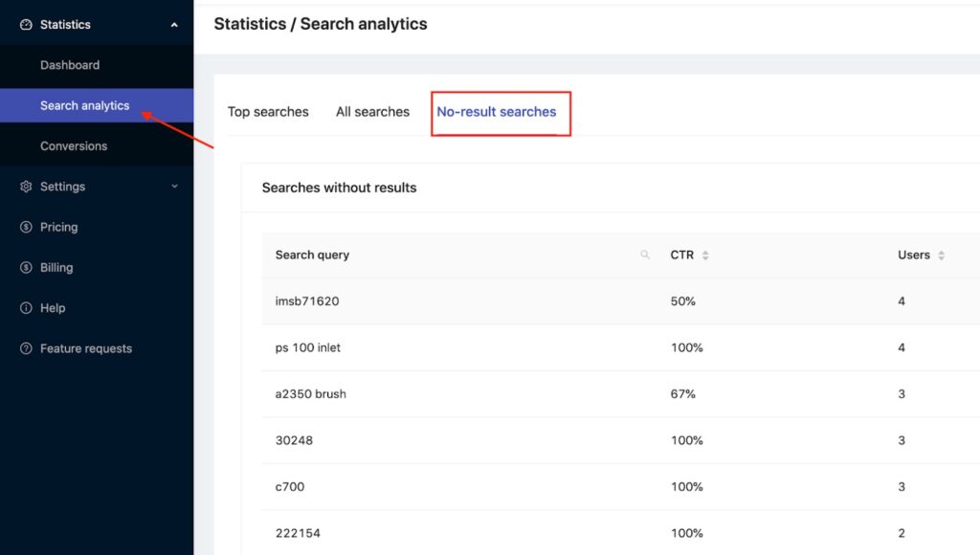This screenshot has width=980, height=555.
Task: Sort the table by CTR arrows
Action: 705,255
